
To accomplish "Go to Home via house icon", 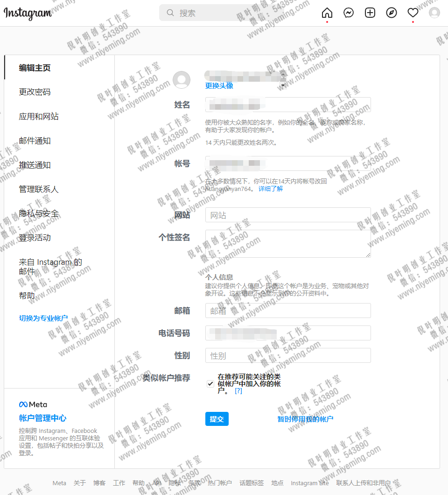I will [327, 13].
